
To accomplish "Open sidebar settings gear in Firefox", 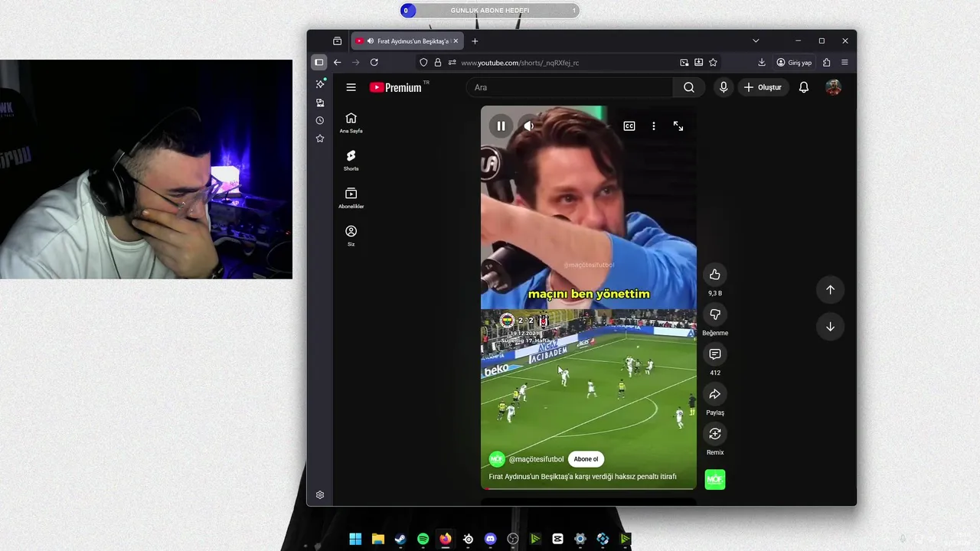I will coord(320,495).
